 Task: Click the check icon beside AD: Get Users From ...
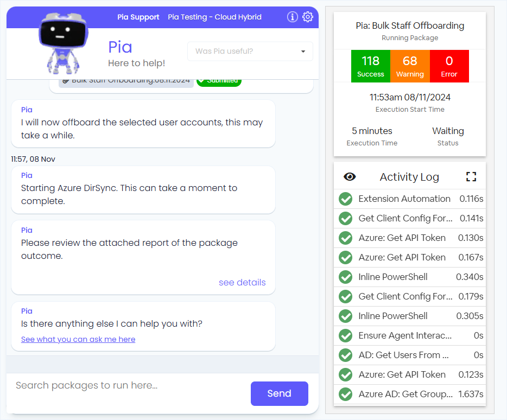click(346, 355)
